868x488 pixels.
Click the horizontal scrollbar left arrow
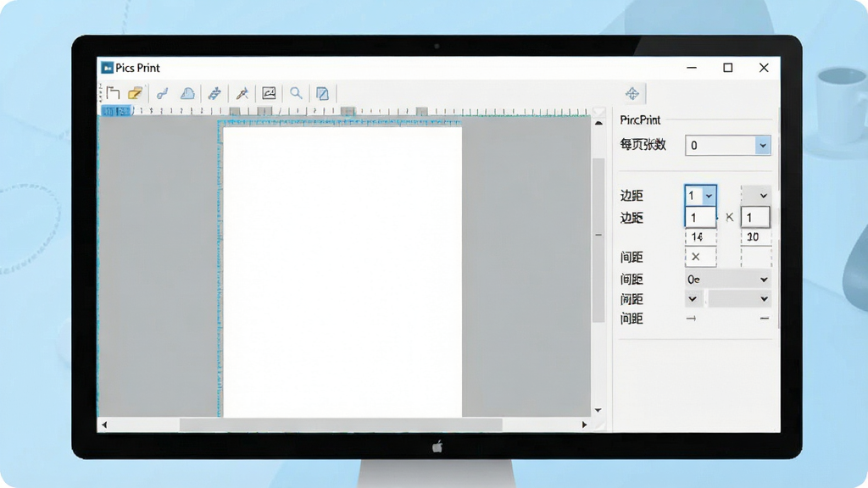point(104,425)
